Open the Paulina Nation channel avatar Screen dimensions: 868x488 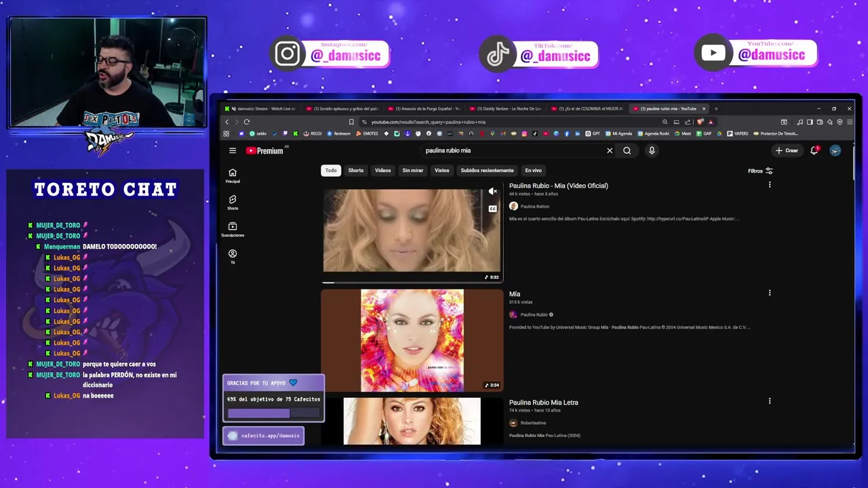pyautogui.click(x=513, y=206)
